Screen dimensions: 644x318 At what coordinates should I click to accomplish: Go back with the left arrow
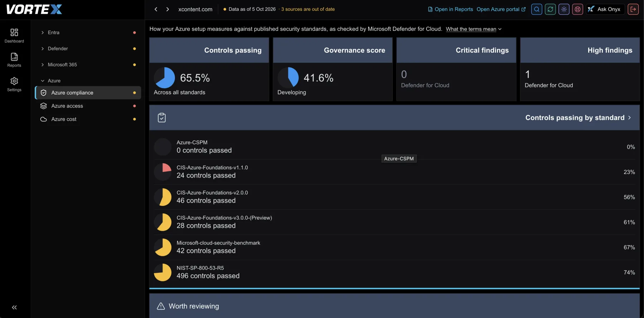point(156,9)
